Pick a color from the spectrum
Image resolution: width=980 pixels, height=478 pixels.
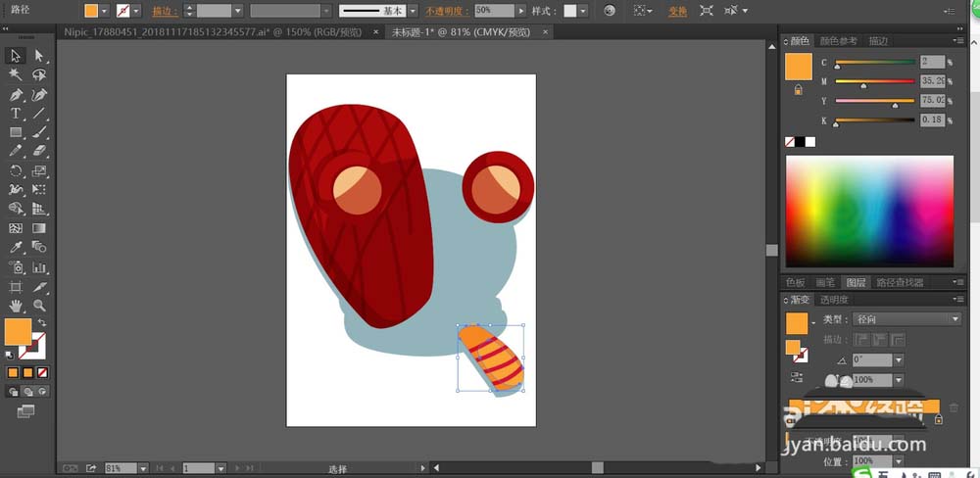coord(868,210)
